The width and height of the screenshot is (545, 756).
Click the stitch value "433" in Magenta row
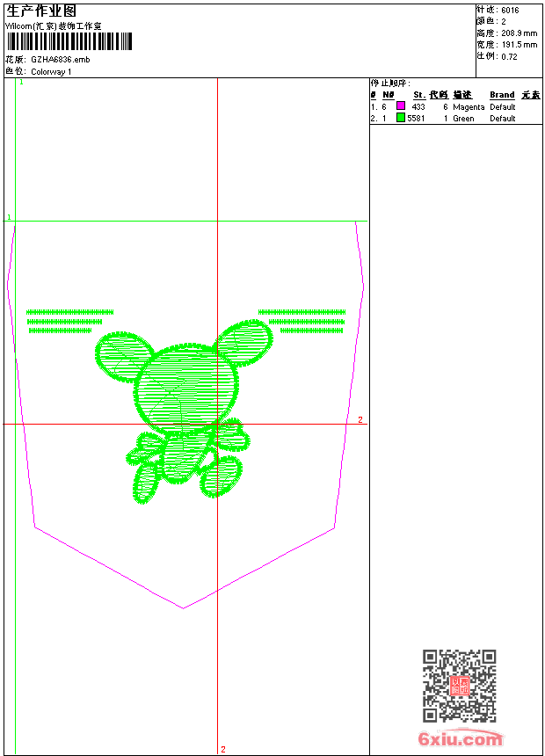click(418, 107)
